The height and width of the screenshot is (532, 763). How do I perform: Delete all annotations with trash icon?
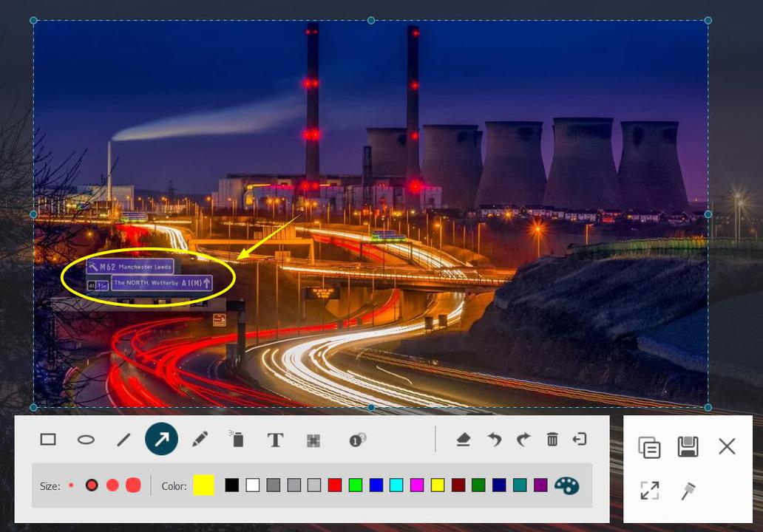pyautogui.click(x=552, y=440)
